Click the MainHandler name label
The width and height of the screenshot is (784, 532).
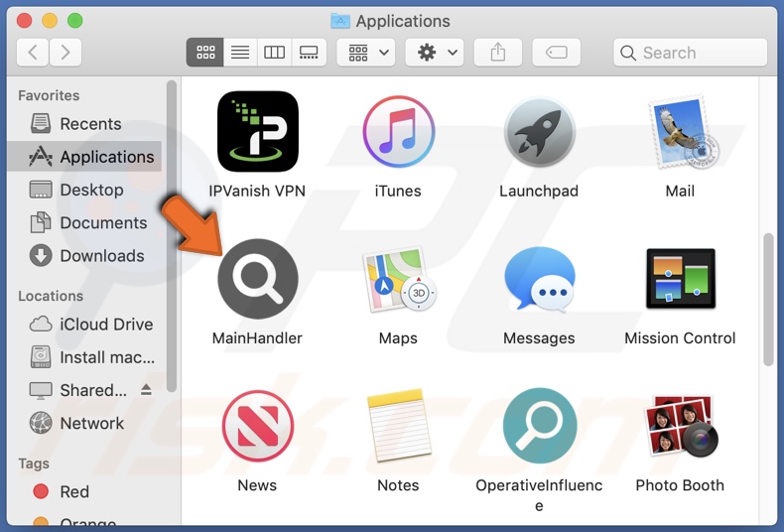point(257,338)
